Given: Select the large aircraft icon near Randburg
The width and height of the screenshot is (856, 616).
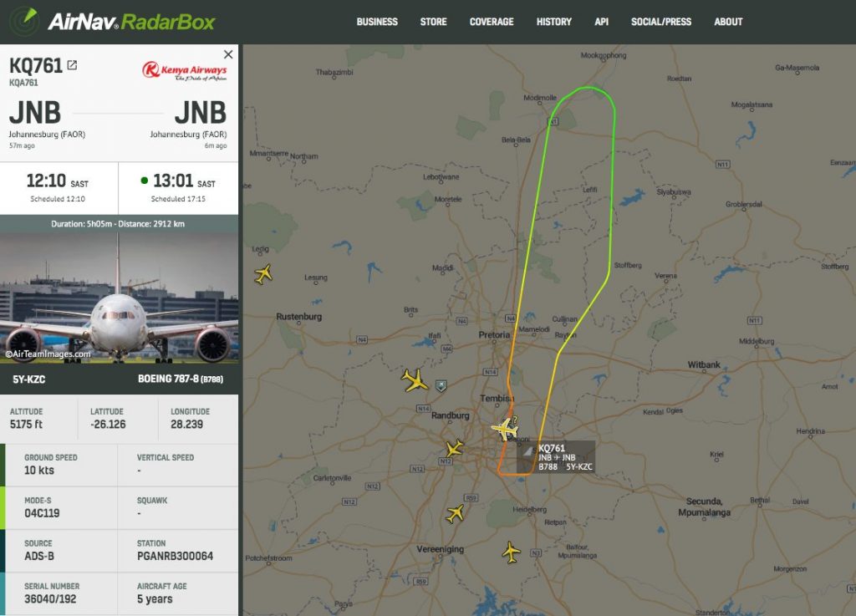Looking at the screenshot, I should [415, 379].
